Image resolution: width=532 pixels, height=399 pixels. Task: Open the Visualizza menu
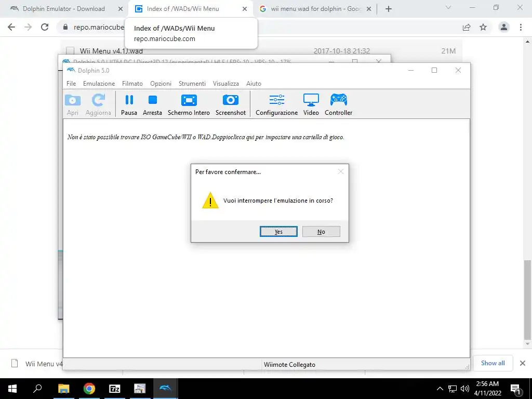click(x=226, y=84)
